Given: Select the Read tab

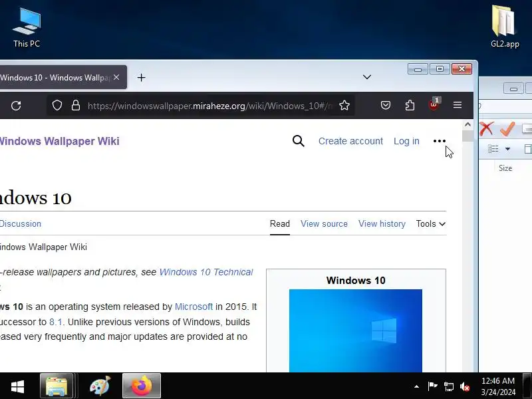Looking at the screenshot, I should (x=280, y=224).
